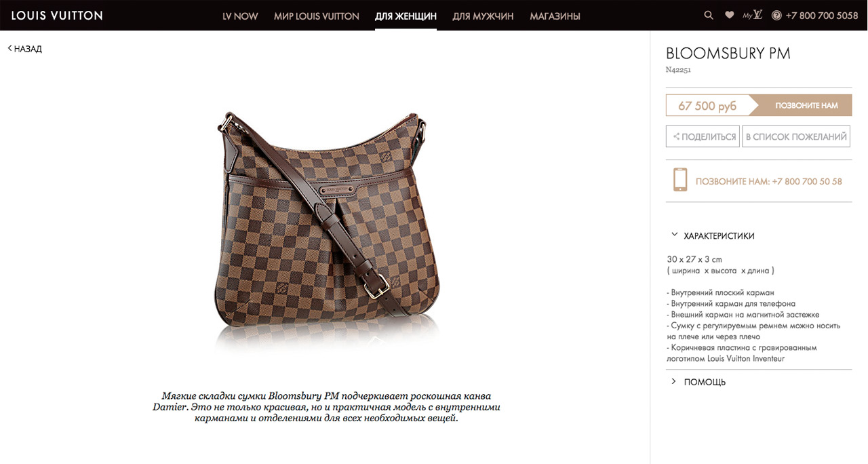
Task: Open the Мир Louis Vuitton menu
Action: coord(317,16)
